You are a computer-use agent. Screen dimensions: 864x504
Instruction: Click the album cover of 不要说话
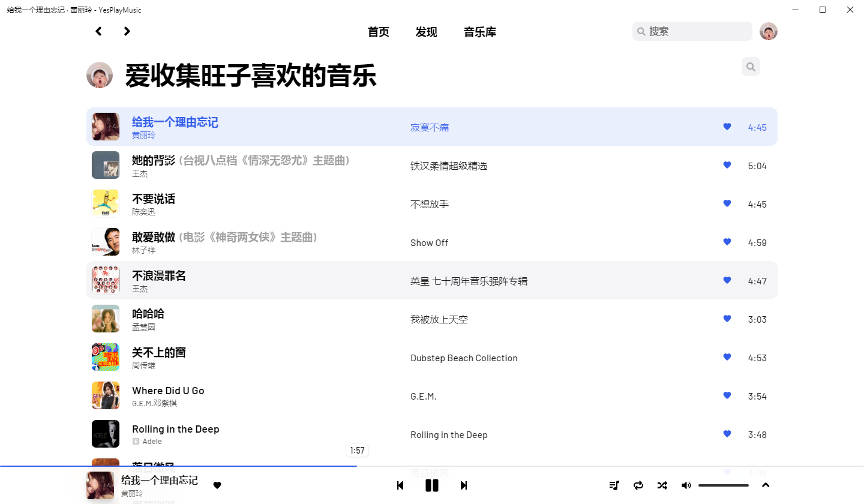tap(106, 203)
